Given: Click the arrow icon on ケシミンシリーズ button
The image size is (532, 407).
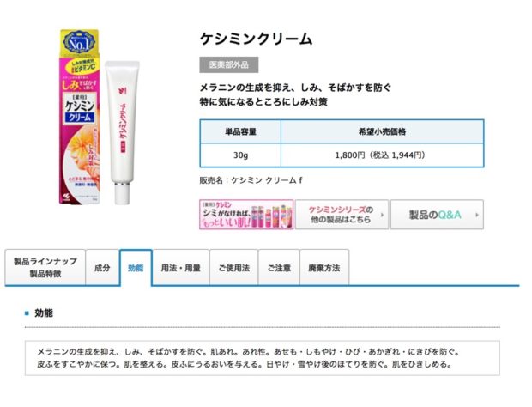Looking at the screenshot, I should pos(383,215).
